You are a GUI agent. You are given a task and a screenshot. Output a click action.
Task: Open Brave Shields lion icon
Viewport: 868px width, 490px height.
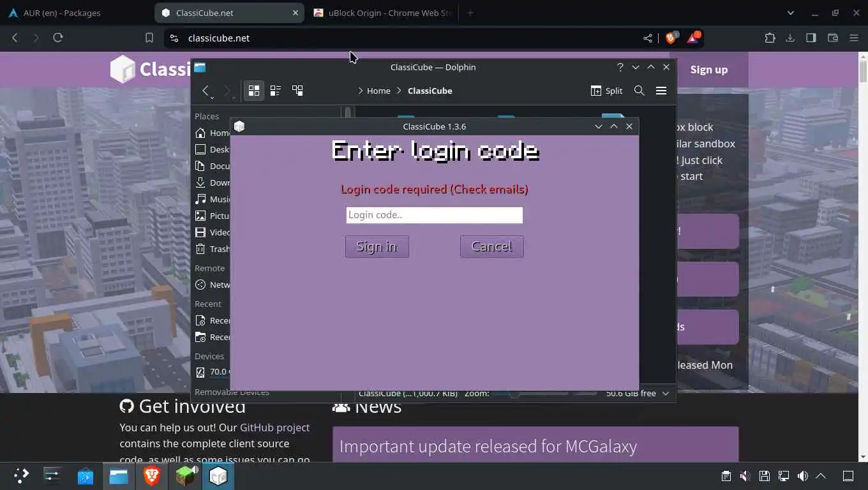pos(671,38)
